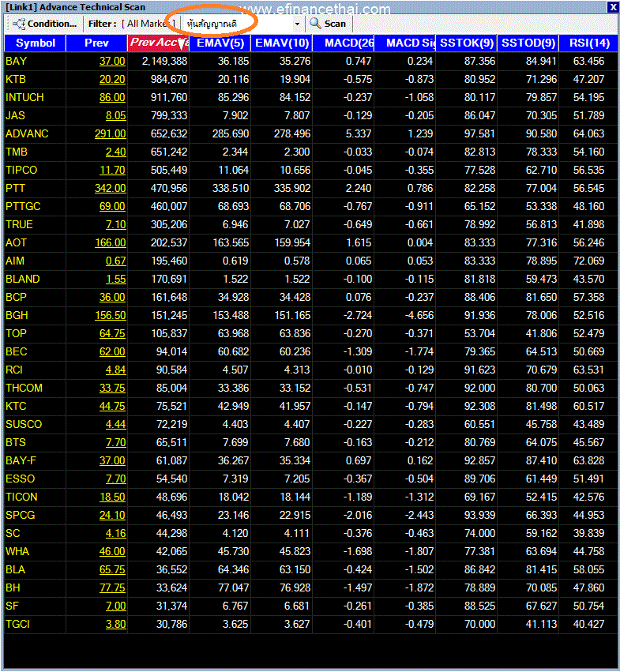
Task: Select the RCI symbol
Action: (14, 370)
